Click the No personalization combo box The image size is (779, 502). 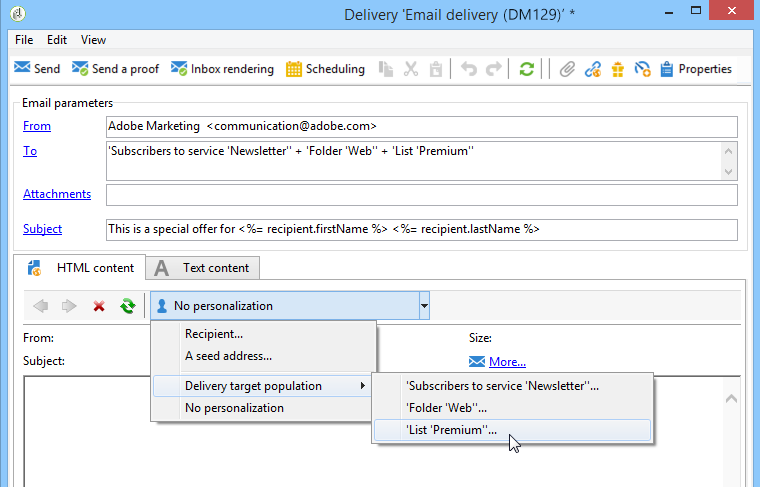click(285, 306)
